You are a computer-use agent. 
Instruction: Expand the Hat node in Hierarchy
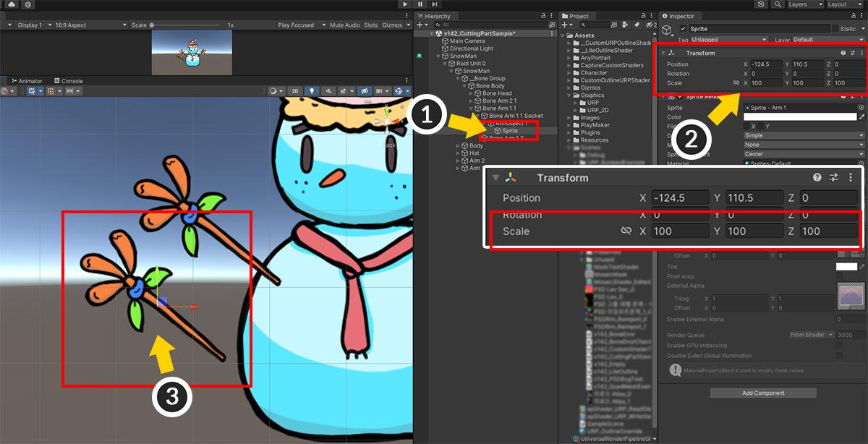(x=457, y=153)
